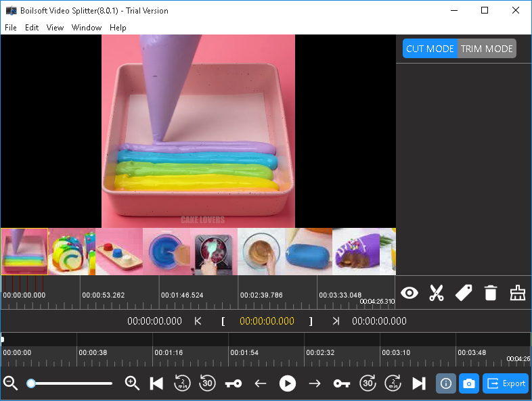532x401 pixels.
Task: Zoom out the timeline with minus magnifier
Action: (x=10, y=383)
